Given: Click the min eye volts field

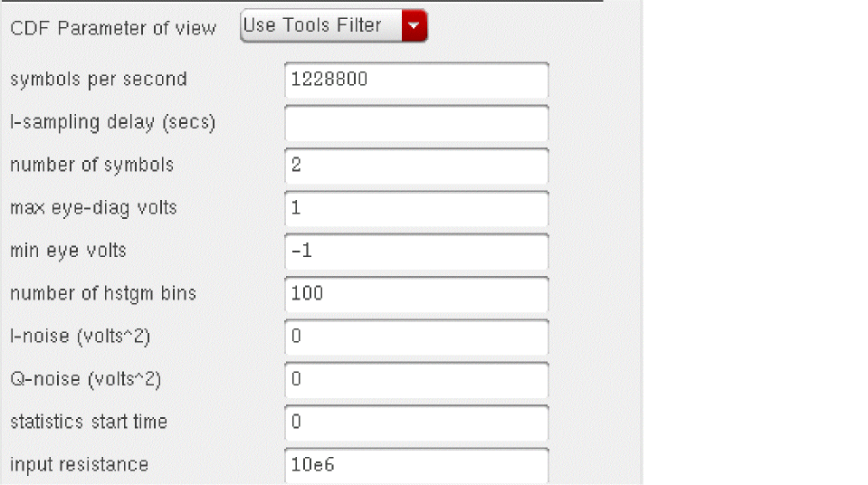Looking at the screenshot, I should [416, 252].
